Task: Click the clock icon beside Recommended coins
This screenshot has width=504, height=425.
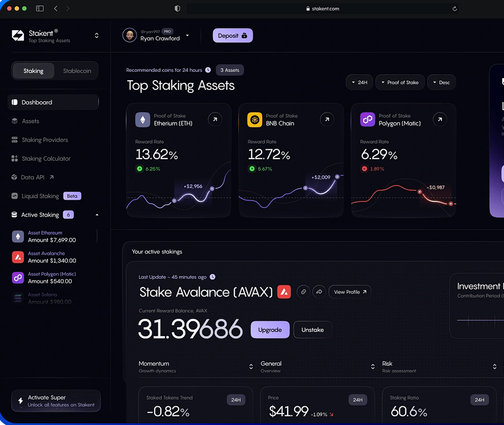Action: pos(208,70)
